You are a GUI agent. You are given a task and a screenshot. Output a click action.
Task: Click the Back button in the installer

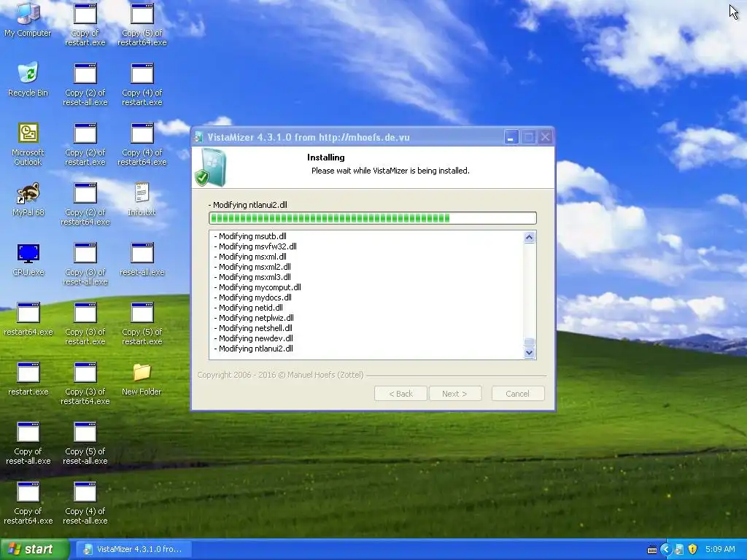[400, 393]
